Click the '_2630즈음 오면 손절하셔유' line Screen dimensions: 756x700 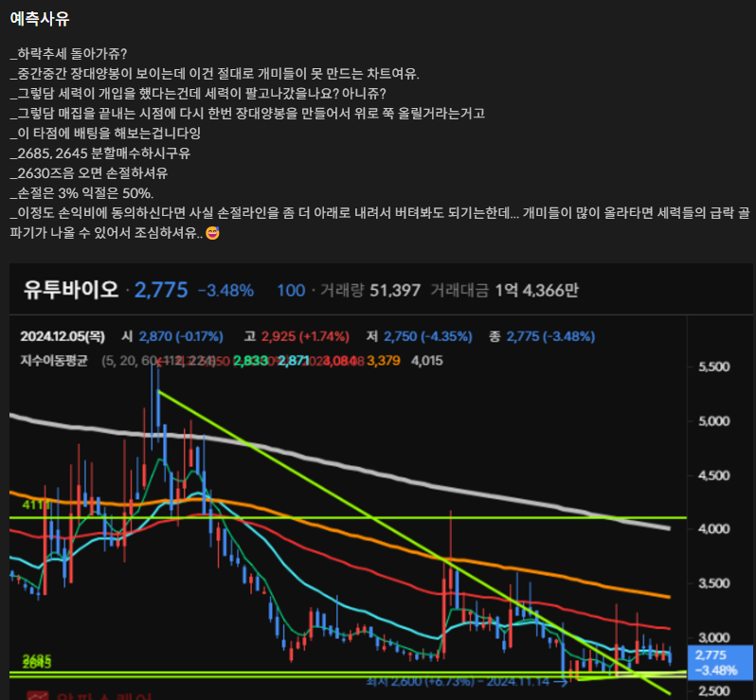[x=89, y=172]
